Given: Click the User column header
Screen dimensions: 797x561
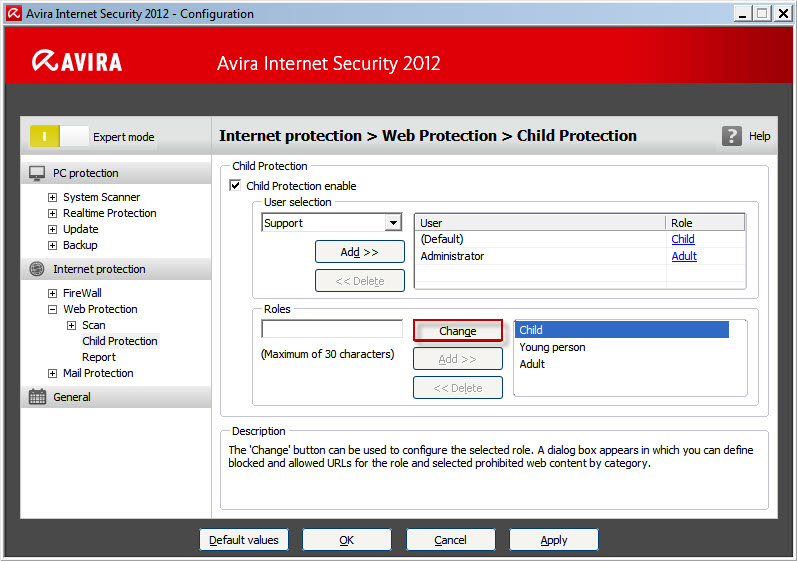Looking at the screenshot, I should tap(540, 223).
